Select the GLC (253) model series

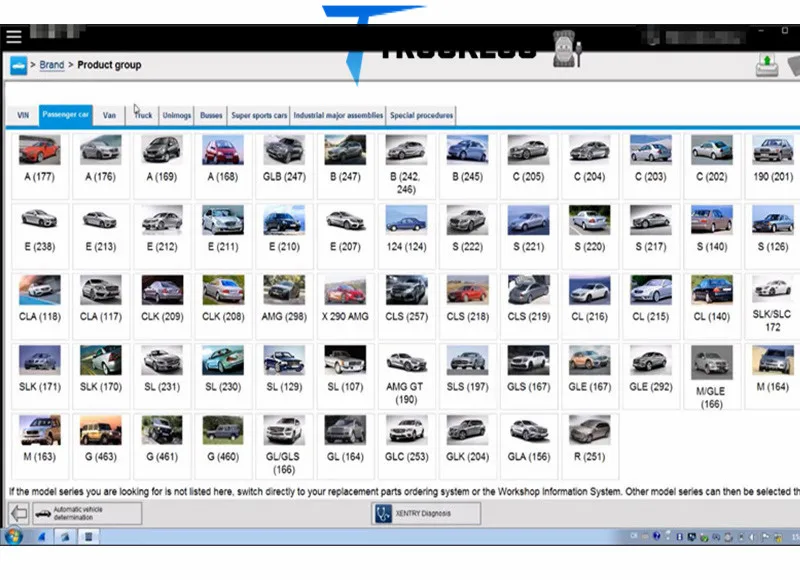tap(406, 446)
